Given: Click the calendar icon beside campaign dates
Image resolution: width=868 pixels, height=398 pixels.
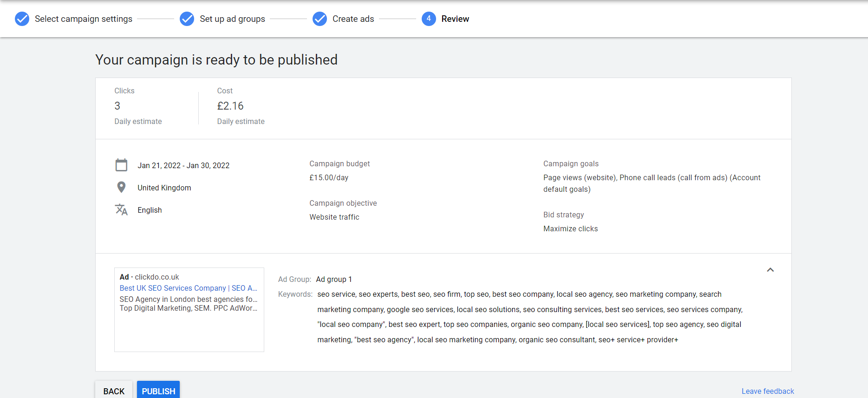Looking at the screenshot, I should tap(121, 165).
